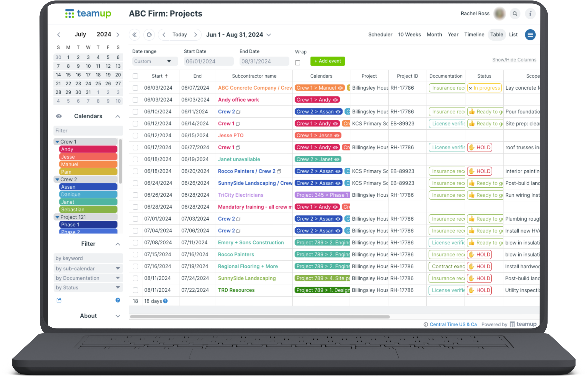
Task: Click the calendars Filter text field
Action: click(x=88, y=131)
